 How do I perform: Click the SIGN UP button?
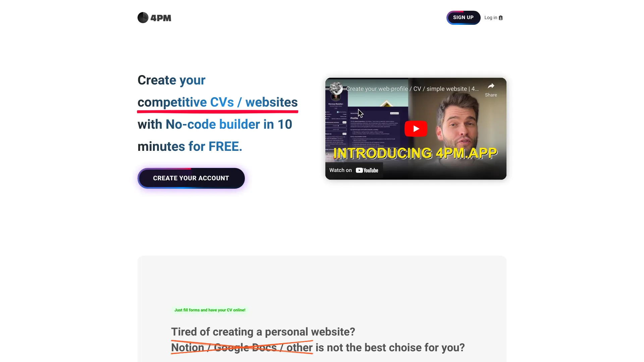pyautogui.click(x=464, y=17)
